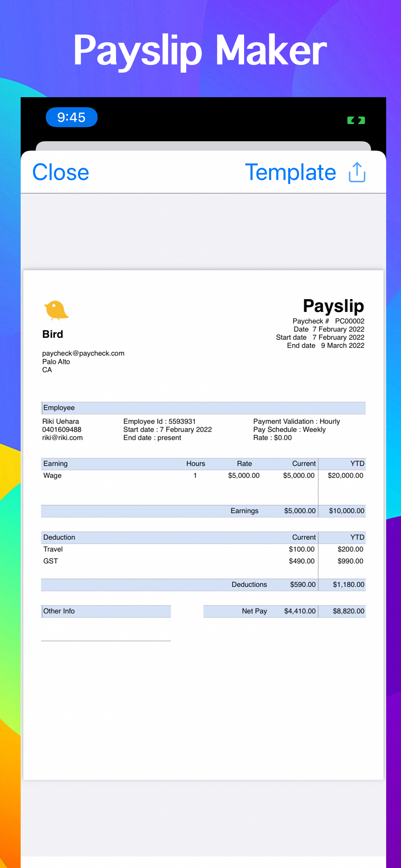Tap the riki@riki.com email

click(x=62, y=437)
